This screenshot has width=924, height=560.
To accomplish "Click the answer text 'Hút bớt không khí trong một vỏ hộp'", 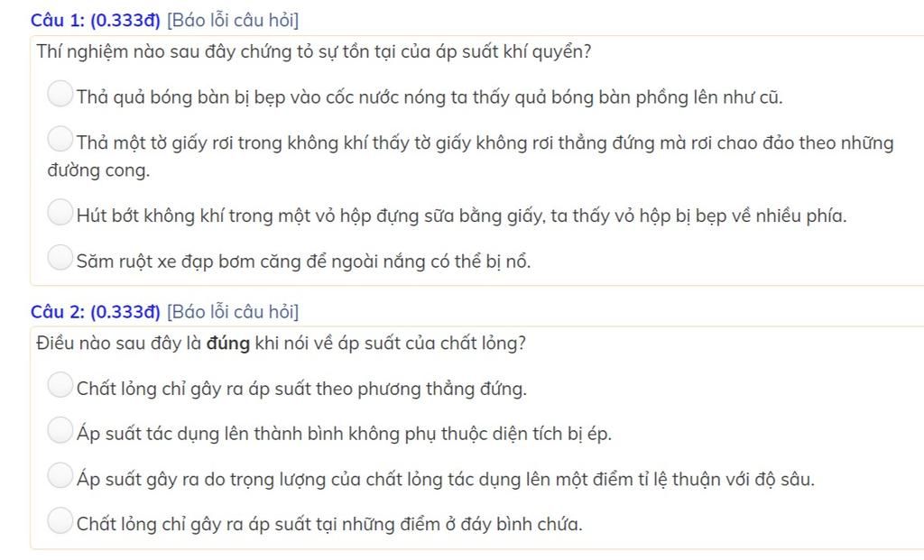I will tap(461, 216).
